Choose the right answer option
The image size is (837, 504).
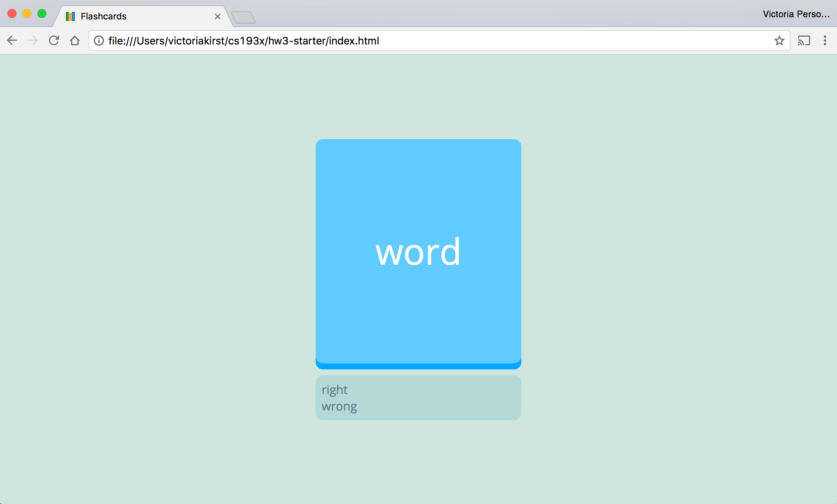[335, 389]
